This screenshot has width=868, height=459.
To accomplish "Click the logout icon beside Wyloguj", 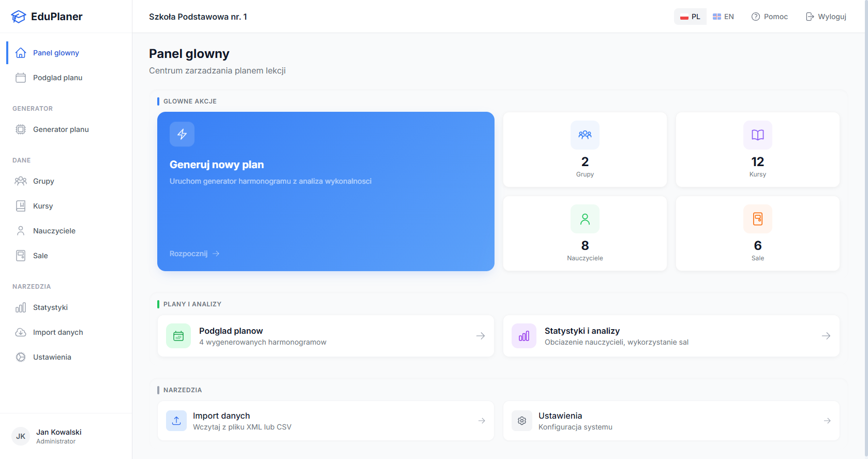I will point(810,17).
